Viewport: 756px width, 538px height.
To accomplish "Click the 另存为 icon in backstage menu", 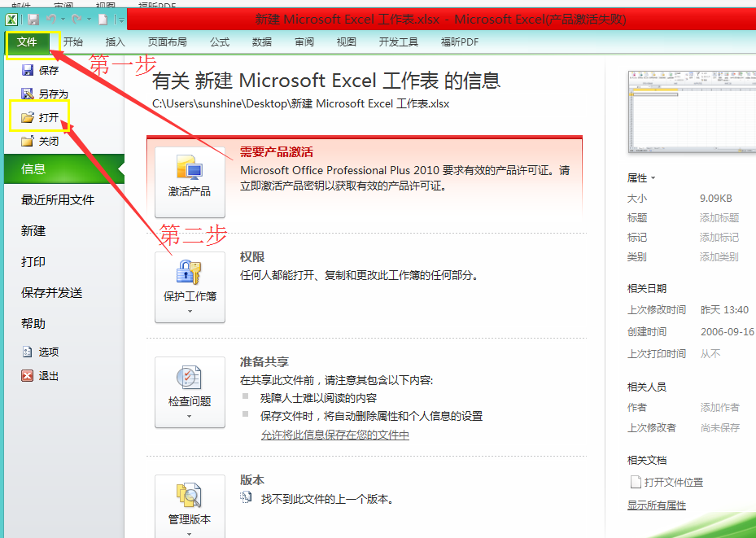I will (28, 94).
